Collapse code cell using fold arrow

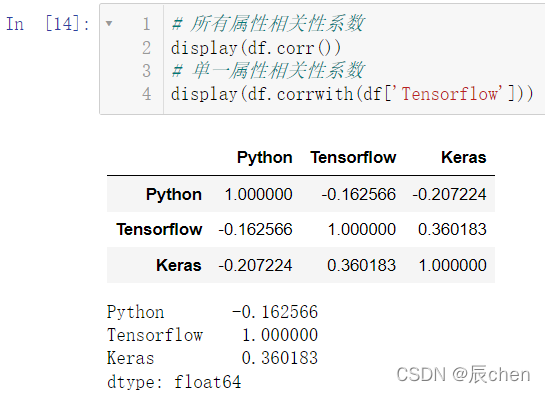coord(109,24)
